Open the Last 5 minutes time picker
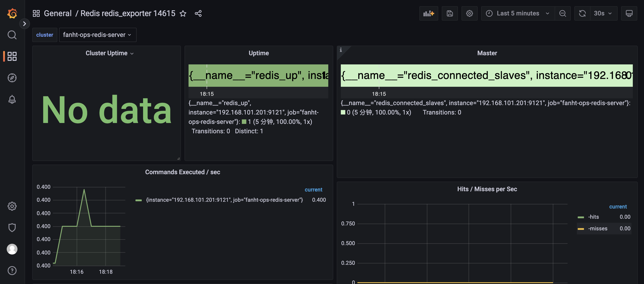This screenshot has width=644, height=284. tap(518, 13)
